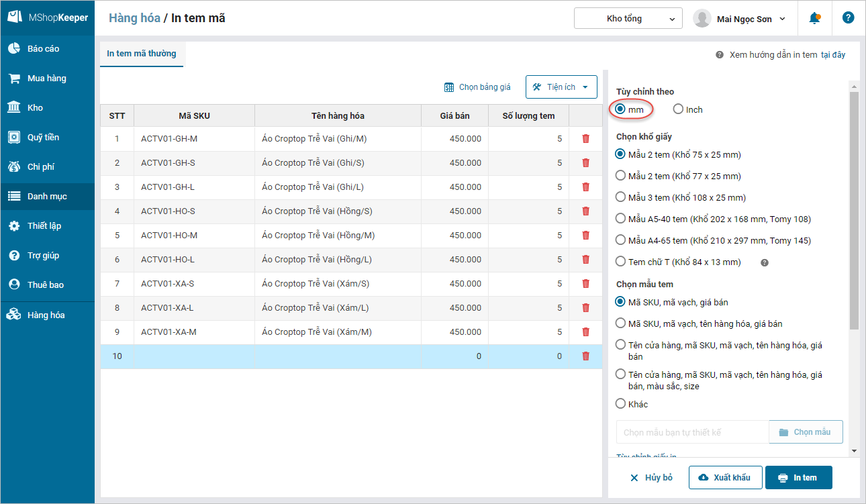
Task: Select the Khác label template option
Action: tap(621, 404)
